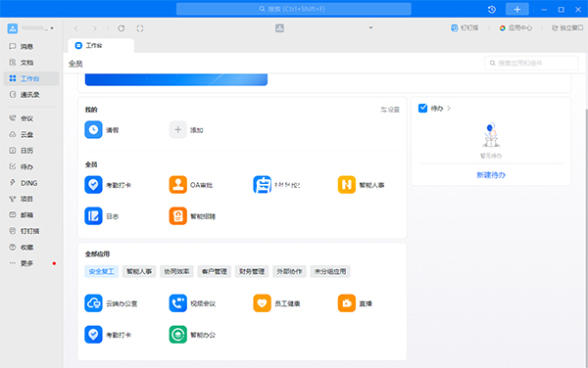Focus the top global search bar
The image size is (588, 368).
(x=294, y=9)
